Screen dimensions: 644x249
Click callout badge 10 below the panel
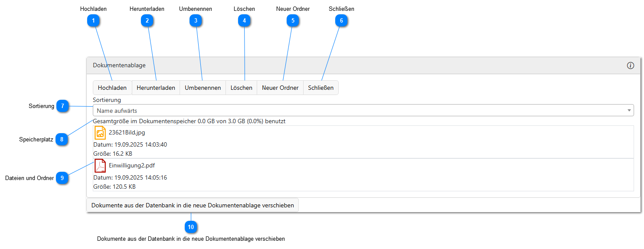pyautogui.click(x=190, y=227)
